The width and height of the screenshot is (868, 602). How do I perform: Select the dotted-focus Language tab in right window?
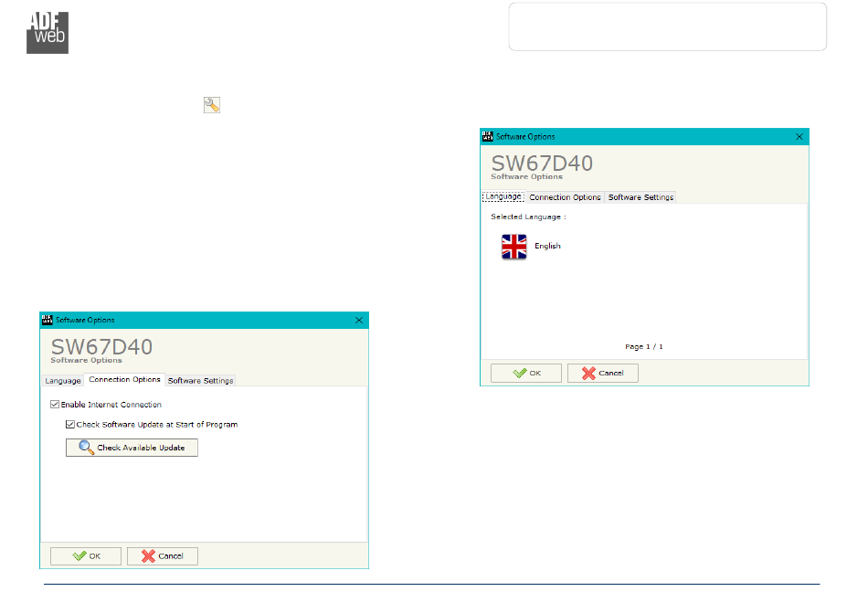(503, 196)
